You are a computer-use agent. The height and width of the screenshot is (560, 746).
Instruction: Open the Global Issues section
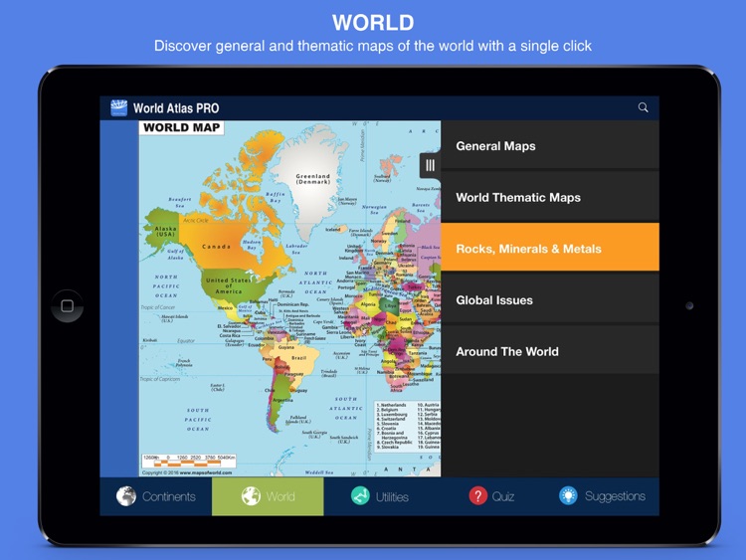click(x=550, y=299)
